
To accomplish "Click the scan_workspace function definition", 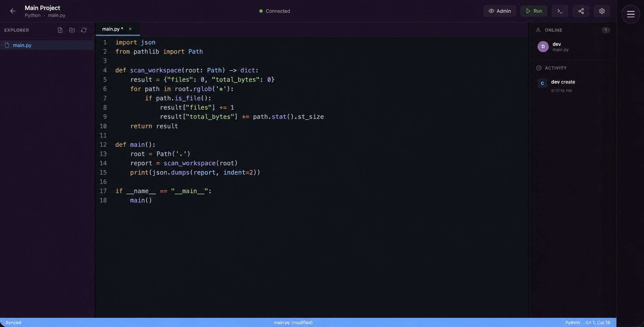I will click(187, 70).
